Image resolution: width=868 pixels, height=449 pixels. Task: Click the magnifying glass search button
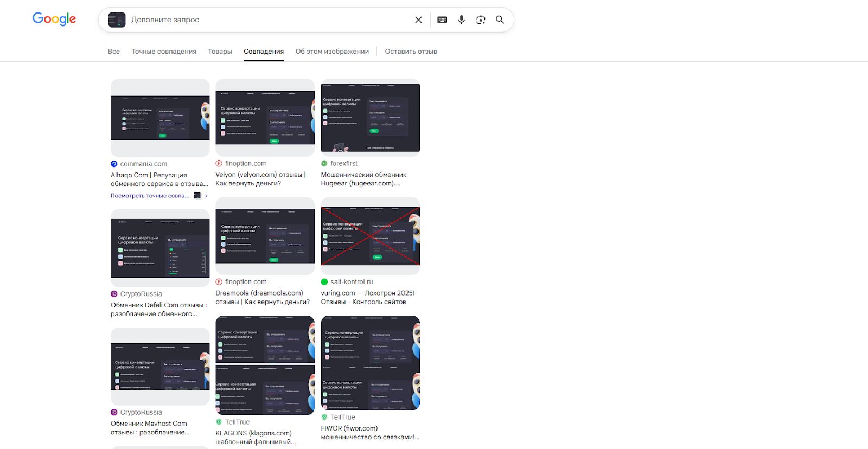(500, 20)
